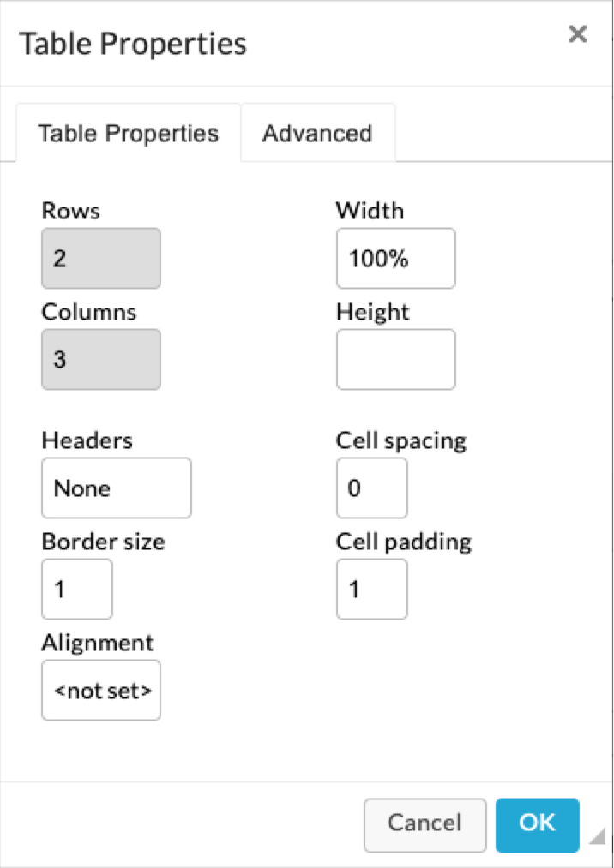Click inside the Columns field
Image resolution: width=614 pixels, height=868 pixels.
(x=100, y=359)
